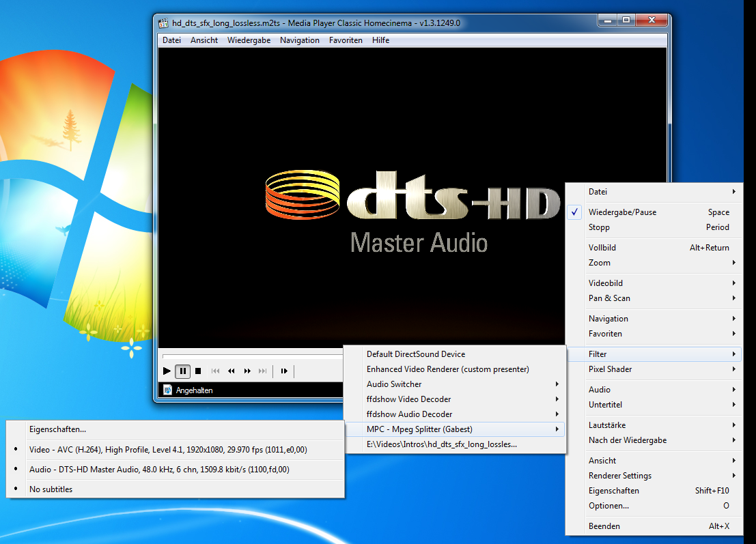756x544 pixels.
Task: Click the skip to next icon
Action: tap(263, 371)
